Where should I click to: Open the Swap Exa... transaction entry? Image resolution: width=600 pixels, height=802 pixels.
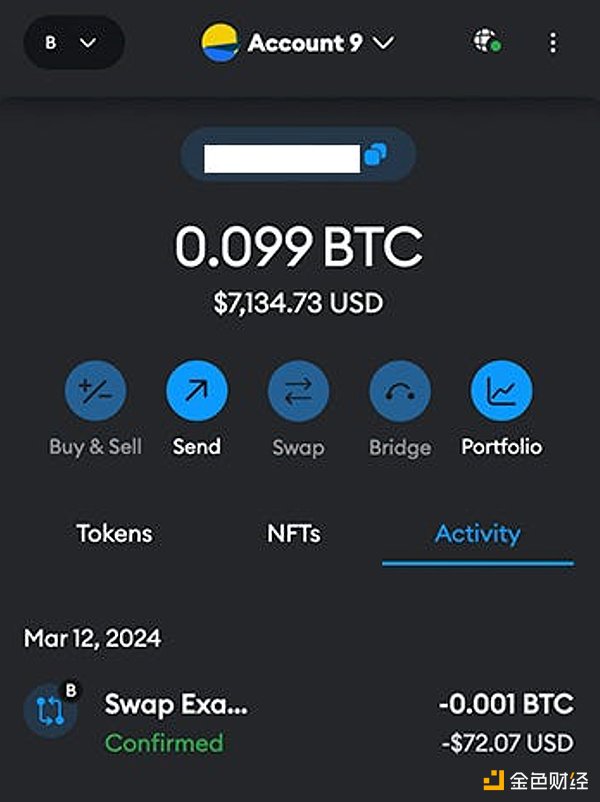[176, 705]
